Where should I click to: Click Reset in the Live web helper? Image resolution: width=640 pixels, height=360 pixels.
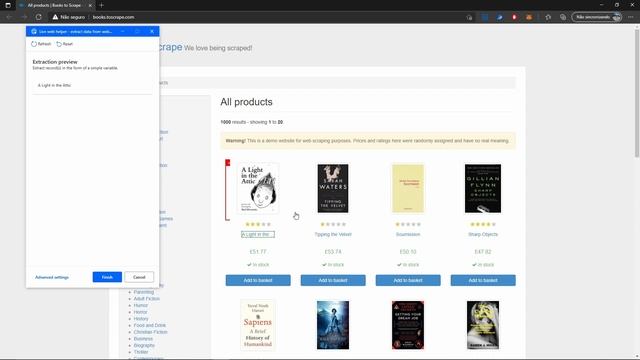[x=64, y=44]
